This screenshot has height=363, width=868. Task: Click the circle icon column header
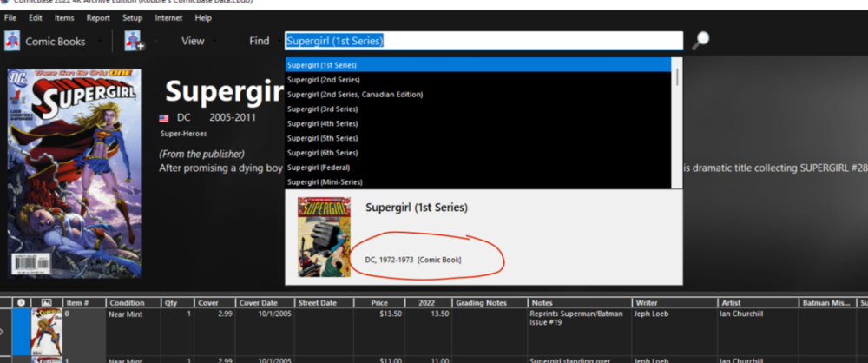click(x=21, y=303)
